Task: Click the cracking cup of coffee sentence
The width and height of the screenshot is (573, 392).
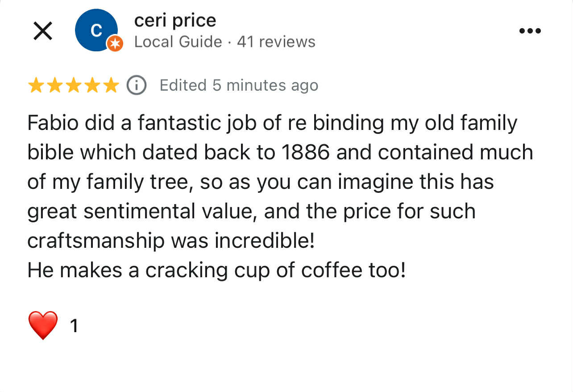Action: pos(216,270)
